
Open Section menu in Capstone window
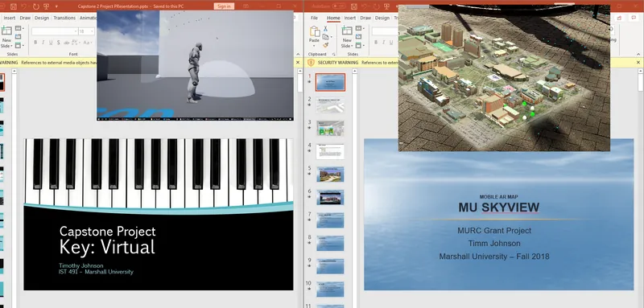point(19,45)
